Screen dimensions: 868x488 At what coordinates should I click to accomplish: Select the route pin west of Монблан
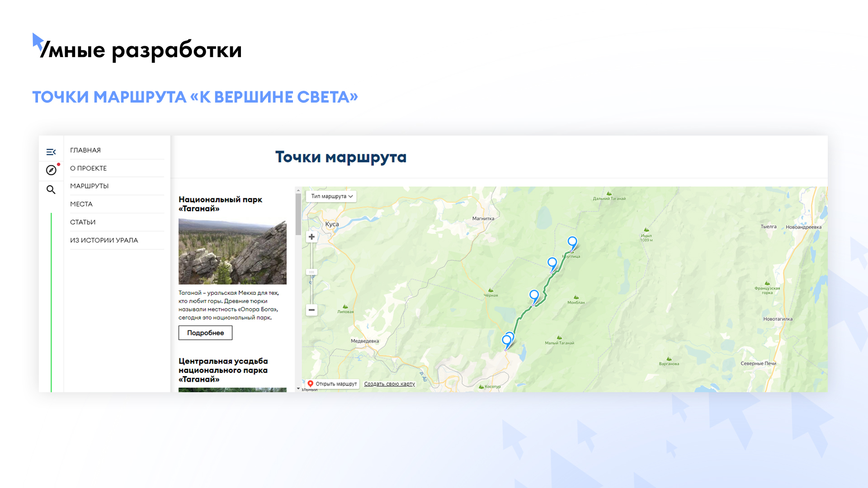tap(534, 296)
